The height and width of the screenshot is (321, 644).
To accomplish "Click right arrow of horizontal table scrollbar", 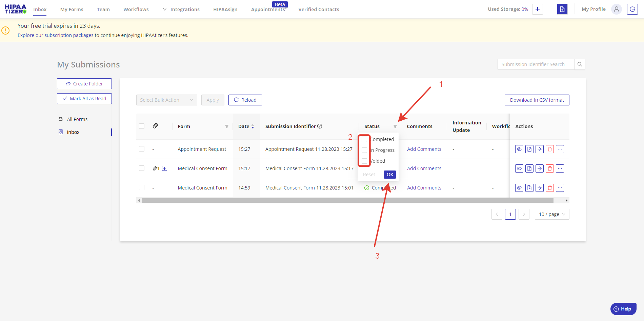I will pyautogui.click(x=566, y=201).
